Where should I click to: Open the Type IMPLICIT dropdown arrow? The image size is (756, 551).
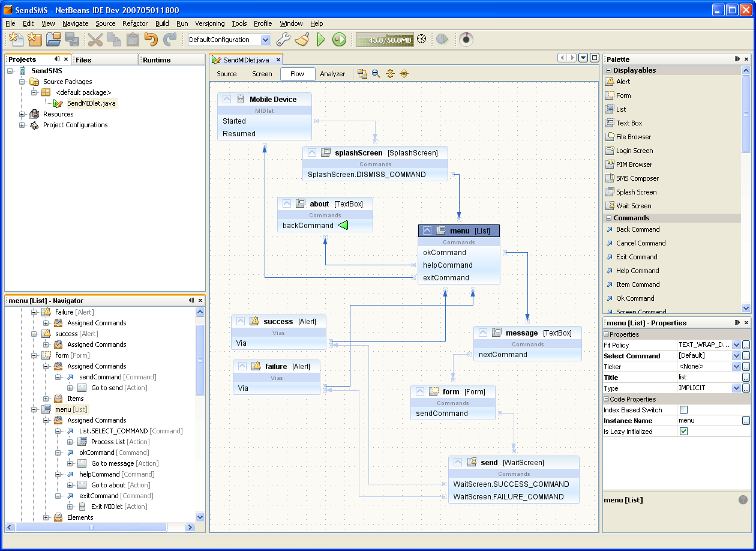click(x=736, y=388)
